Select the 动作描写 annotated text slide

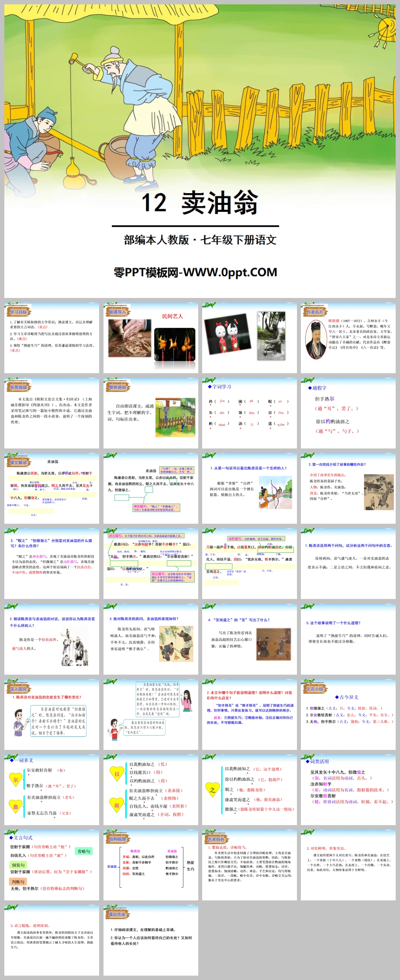(250, 563)
